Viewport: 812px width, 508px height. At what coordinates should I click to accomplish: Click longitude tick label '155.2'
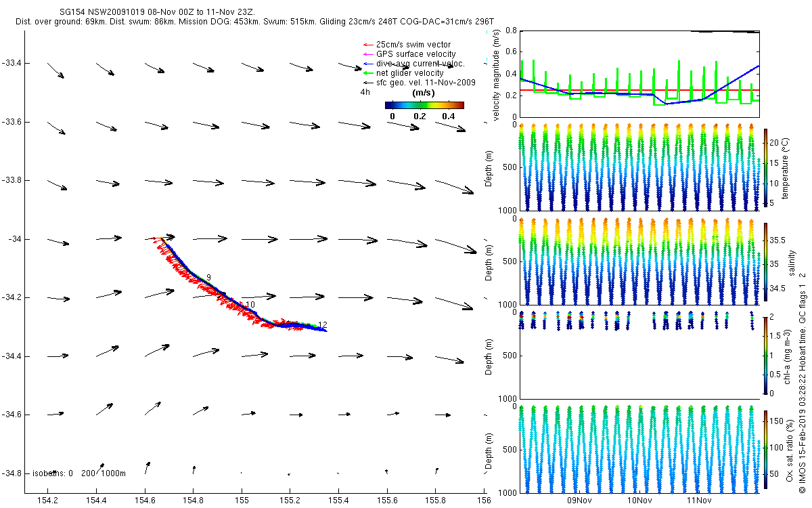tap(290, 501)
